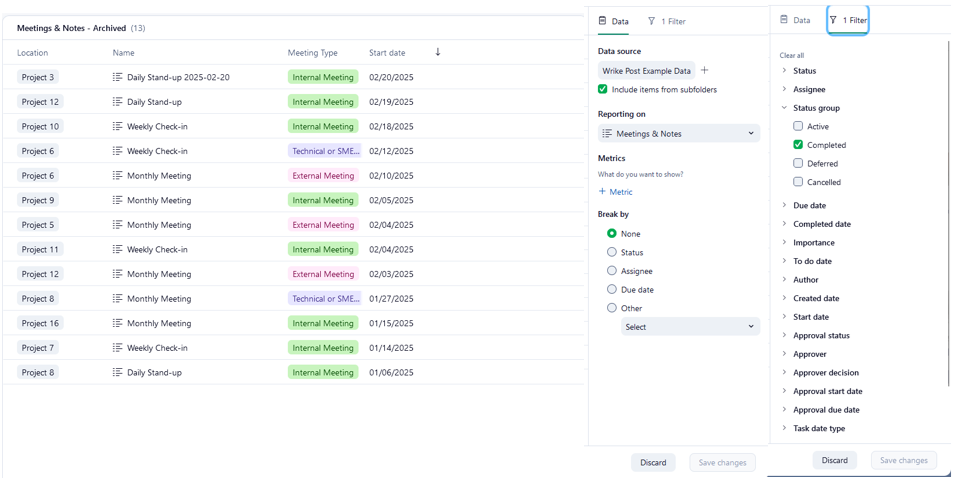Image resolution: width=955 pixels, height=480 pixels.
Task: Click task icon in the Project 16 row
Action: click(118, 323)
